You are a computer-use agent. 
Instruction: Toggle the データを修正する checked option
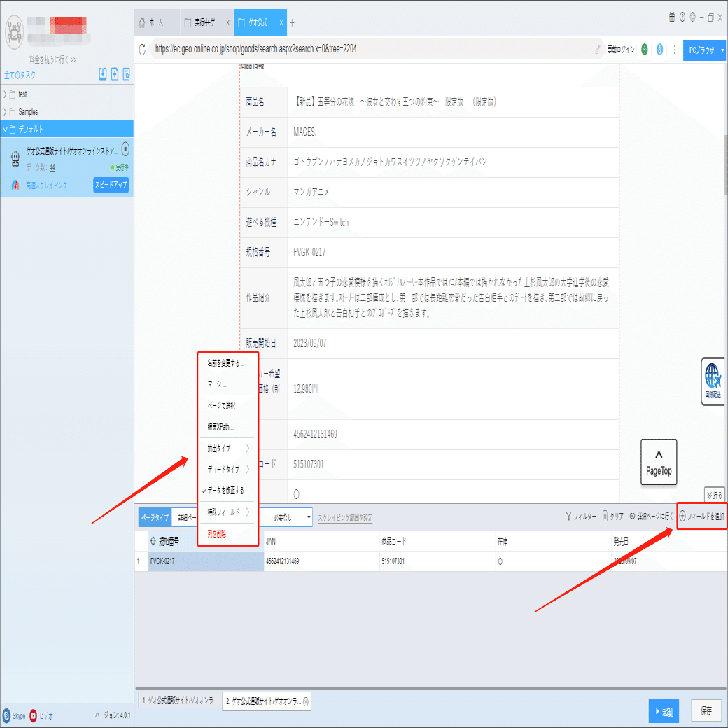tap(227, 491)
